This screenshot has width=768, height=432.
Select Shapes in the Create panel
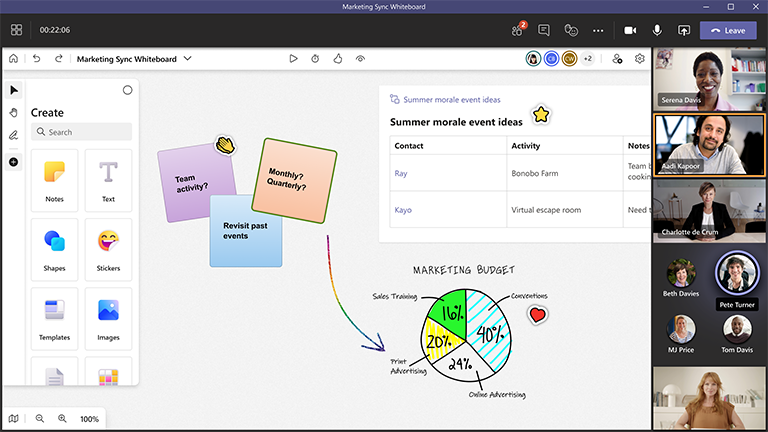(54, 250)
